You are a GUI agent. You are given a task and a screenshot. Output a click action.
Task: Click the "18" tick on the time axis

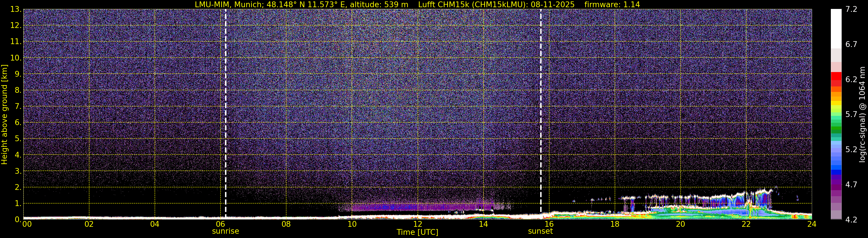614,224
